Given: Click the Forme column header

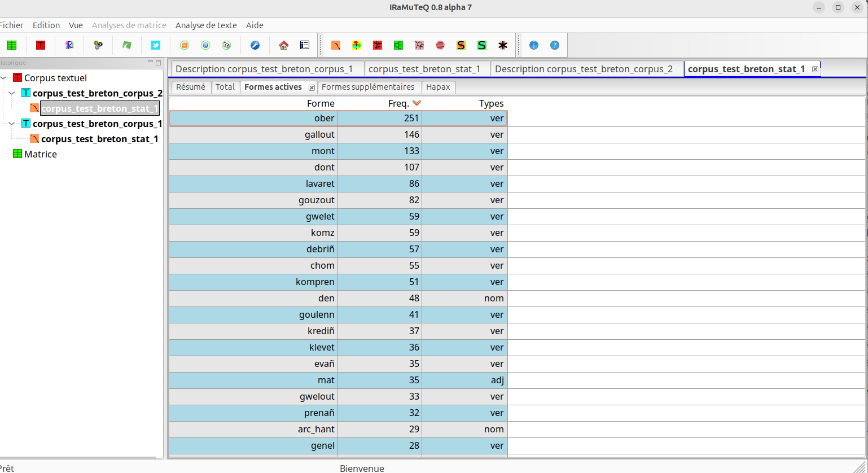Looking at the screenshot, I should coord(321,103).
